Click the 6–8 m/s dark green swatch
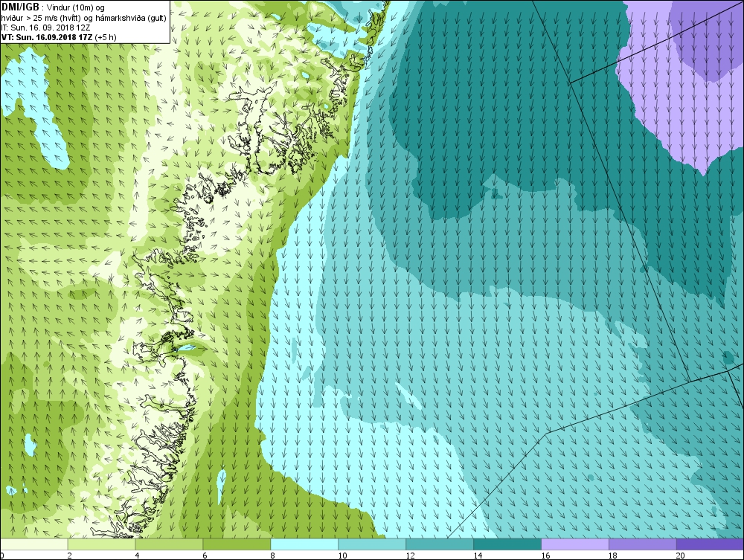 [x=237, y=544]
